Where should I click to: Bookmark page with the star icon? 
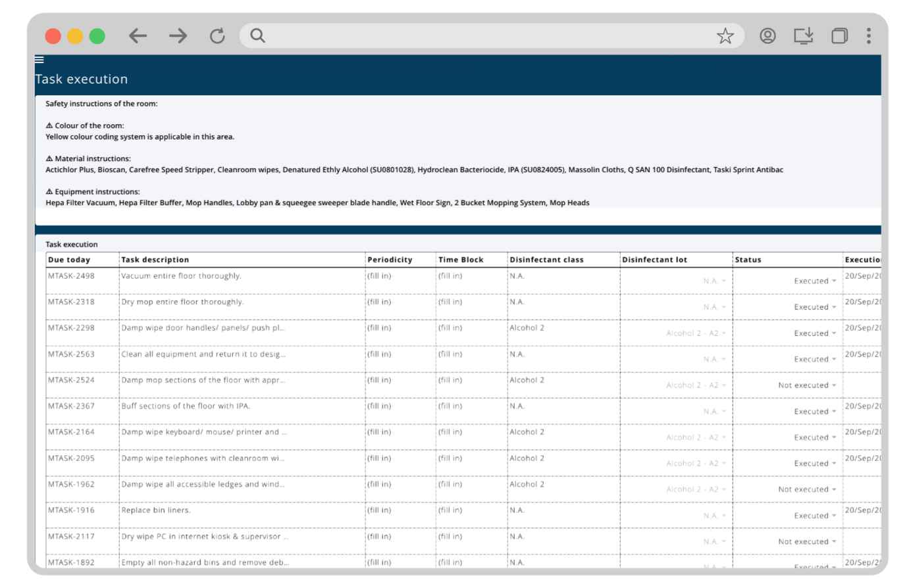[x=725, y=36]
